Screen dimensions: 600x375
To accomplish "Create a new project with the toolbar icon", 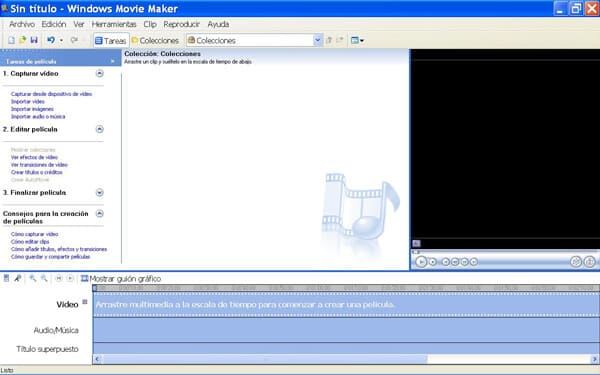I will click(11, 40).
